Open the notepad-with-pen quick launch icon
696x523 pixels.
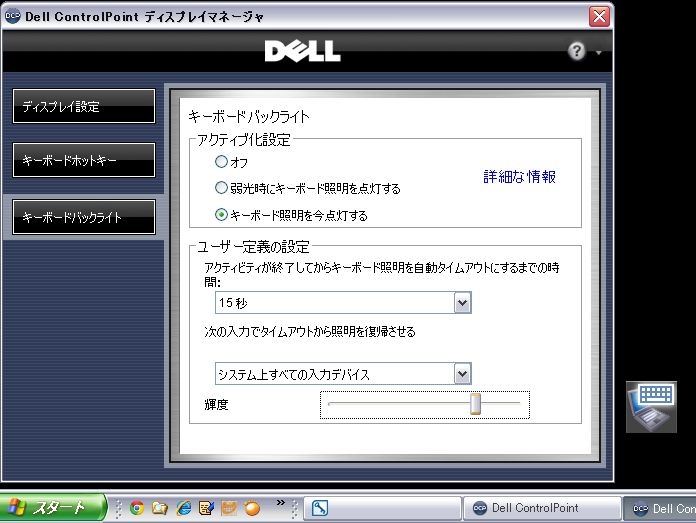tap(206, 507)
